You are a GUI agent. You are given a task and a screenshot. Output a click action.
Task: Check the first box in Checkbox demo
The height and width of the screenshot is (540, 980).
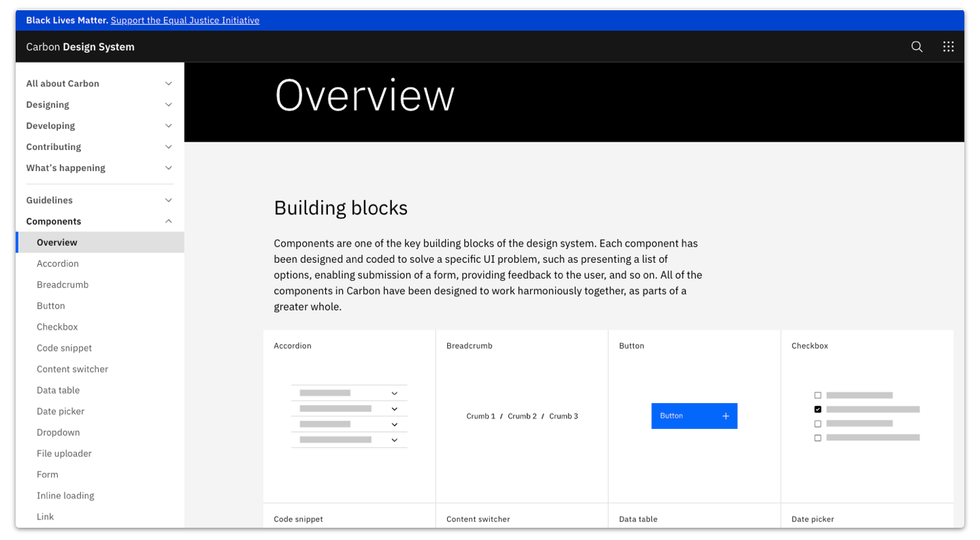tap(818, 395)
